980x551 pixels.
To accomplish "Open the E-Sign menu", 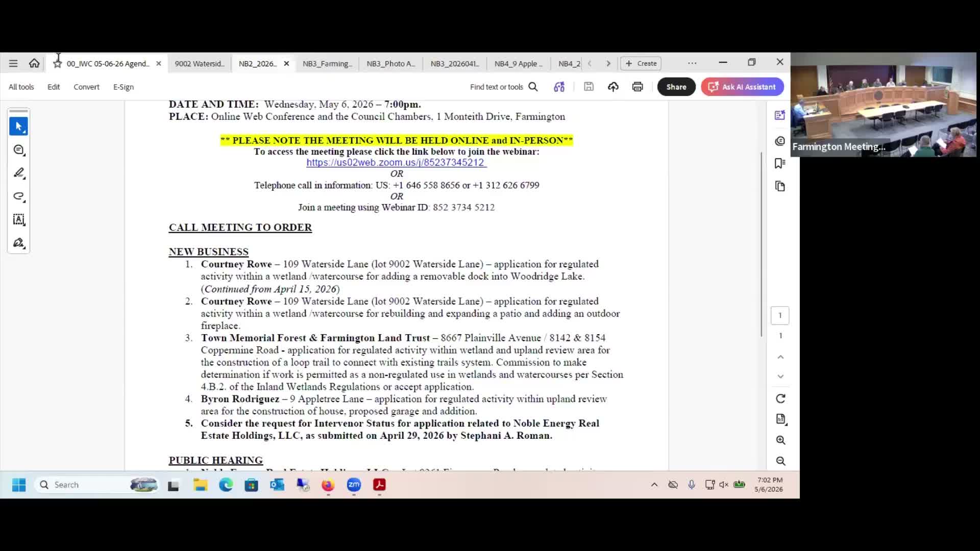I will click(x=124, y=87).
